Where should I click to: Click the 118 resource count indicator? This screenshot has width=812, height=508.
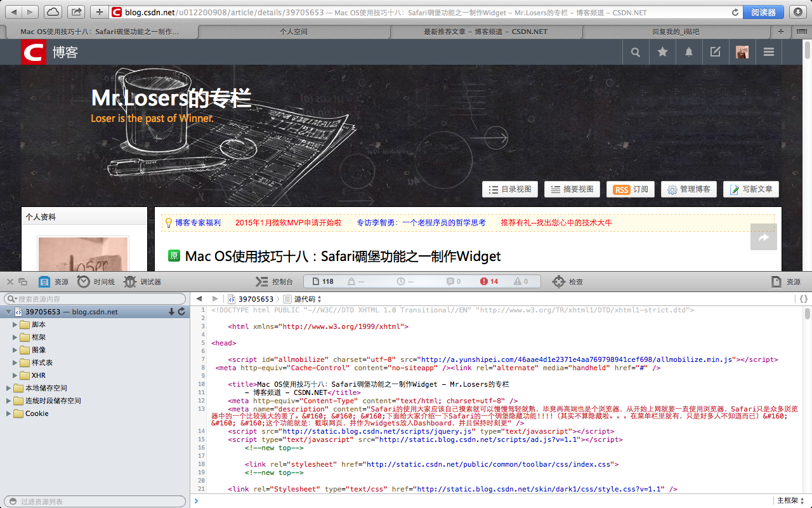322,281
